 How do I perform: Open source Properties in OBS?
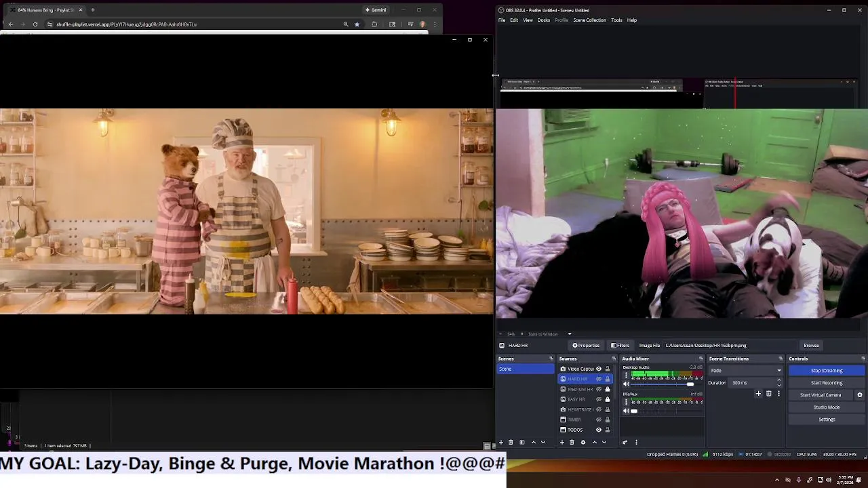click(x=586, y=345)
